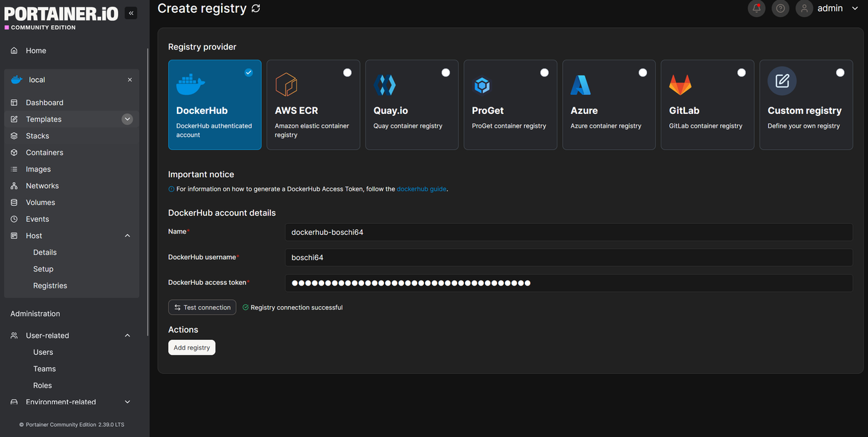Open Users under User-related
The height and width of the screenshot is (437, 868).
point(43,352)
